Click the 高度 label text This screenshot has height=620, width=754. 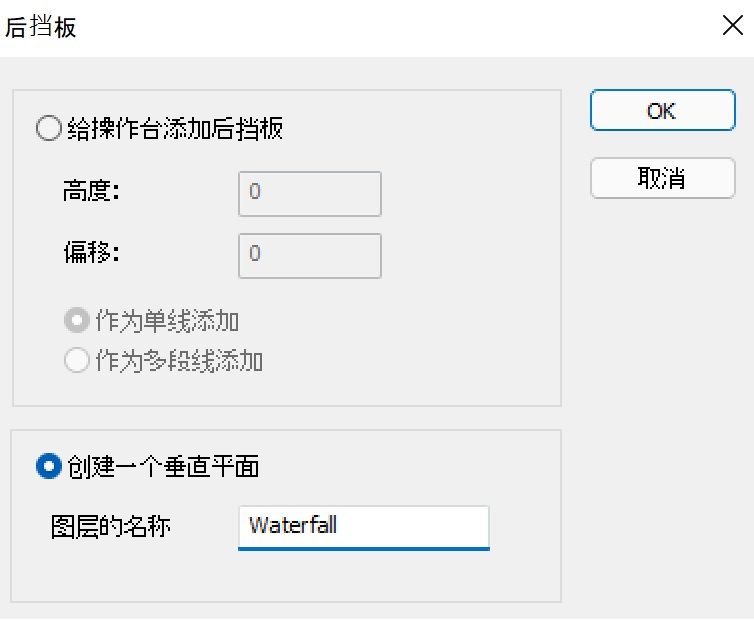point(91,192)
